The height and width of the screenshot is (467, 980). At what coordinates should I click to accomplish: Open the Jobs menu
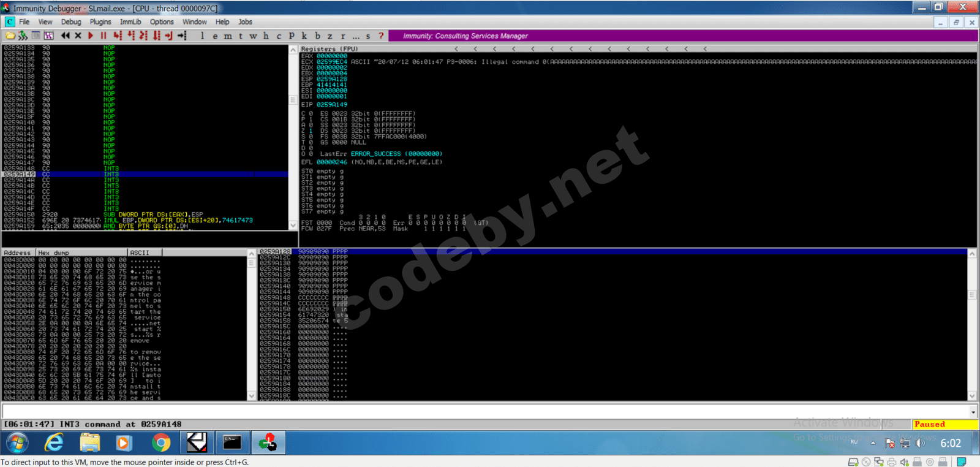pos(245,21)
